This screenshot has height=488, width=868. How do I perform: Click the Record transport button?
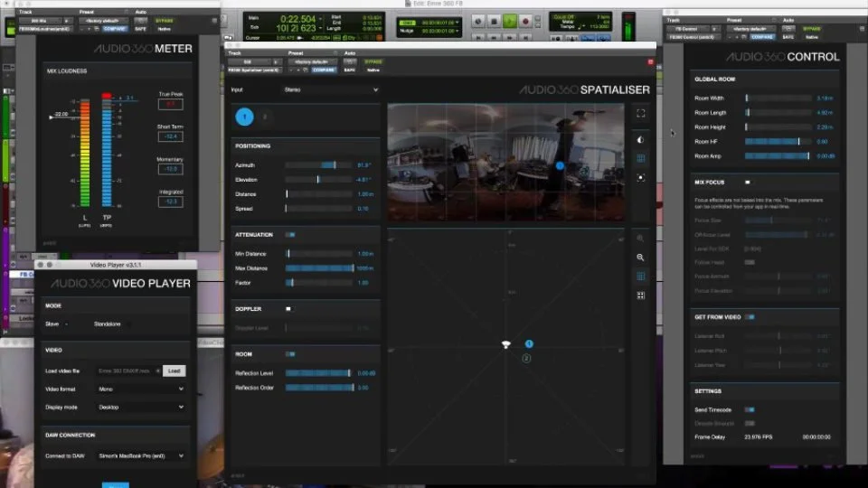click(525, 22)
